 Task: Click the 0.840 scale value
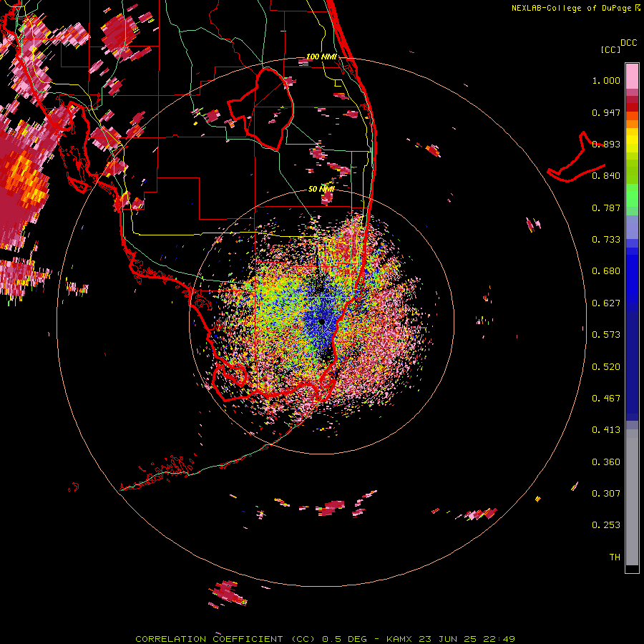click(x=606, y=176)
